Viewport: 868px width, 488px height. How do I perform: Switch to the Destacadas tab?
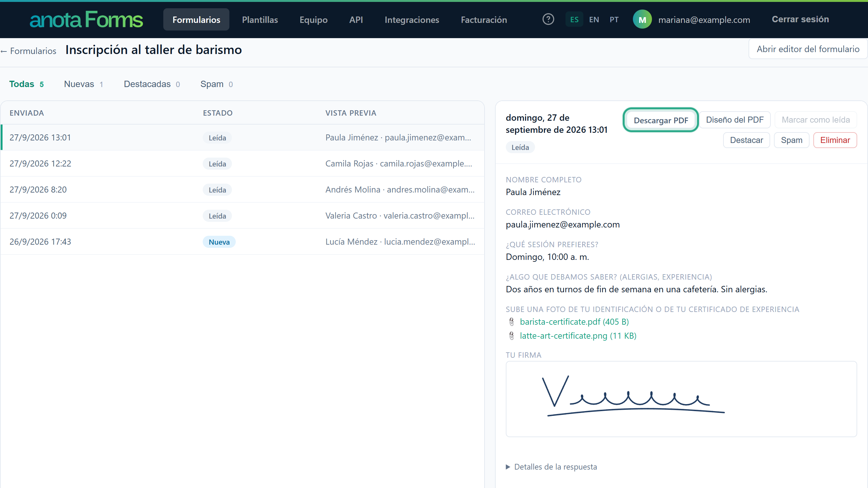pyautogui.click(x=152, y=84)
